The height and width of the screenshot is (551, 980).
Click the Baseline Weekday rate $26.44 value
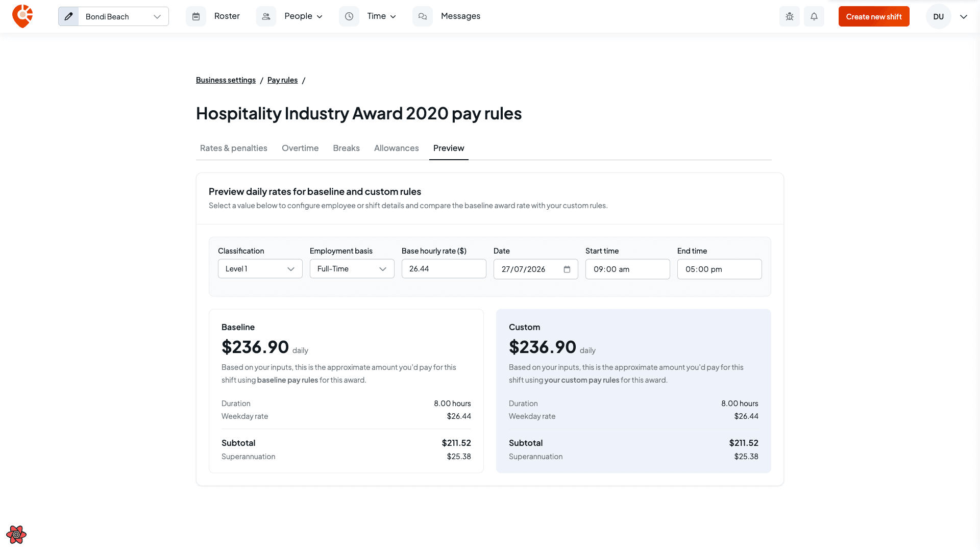459,416
